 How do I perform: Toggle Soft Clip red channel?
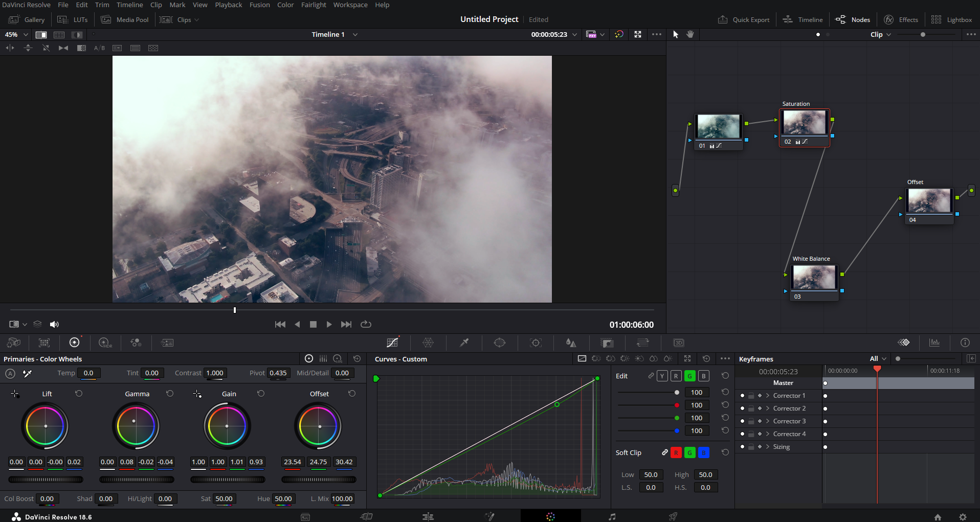(x=676, y=452)
